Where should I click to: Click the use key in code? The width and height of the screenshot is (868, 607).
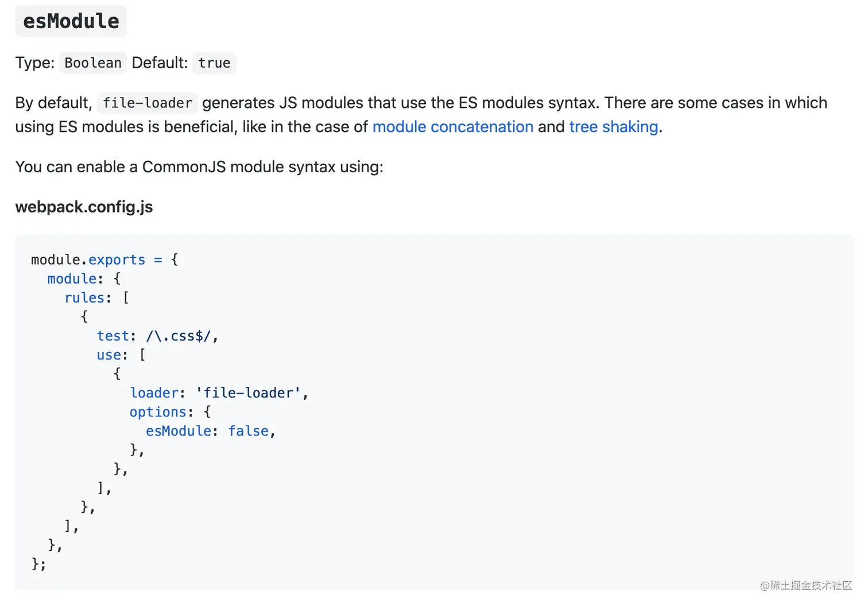(109, 355)
